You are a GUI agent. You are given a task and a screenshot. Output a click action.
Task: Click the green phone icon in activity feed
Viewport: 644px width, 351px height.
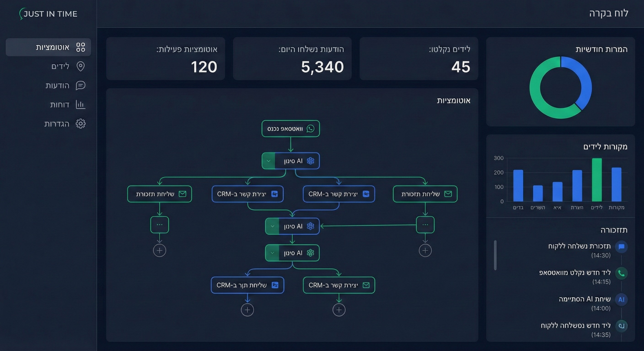pyautogui.click(x=621, y=273)
